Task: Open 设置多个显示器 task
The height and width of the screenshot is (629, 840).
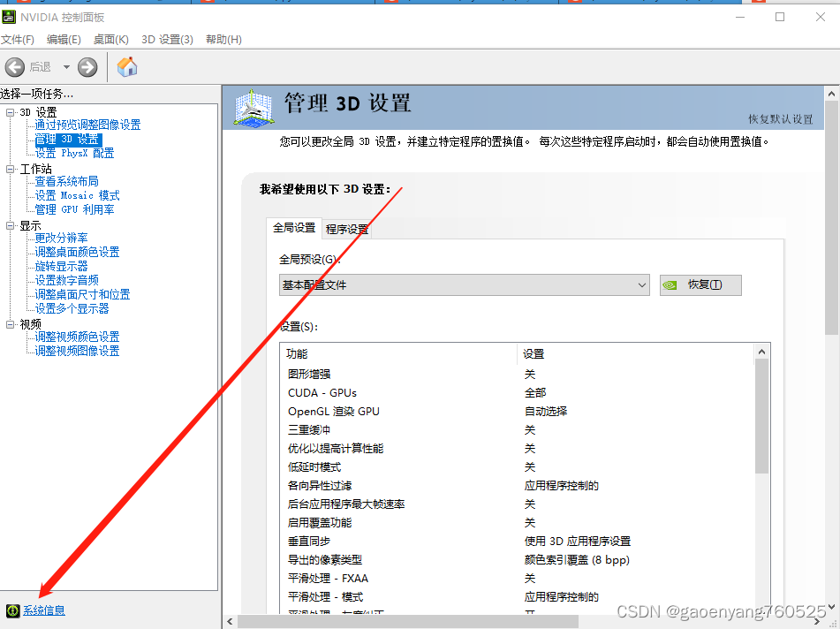Action: pyautogui.click(x=72, y=308)
